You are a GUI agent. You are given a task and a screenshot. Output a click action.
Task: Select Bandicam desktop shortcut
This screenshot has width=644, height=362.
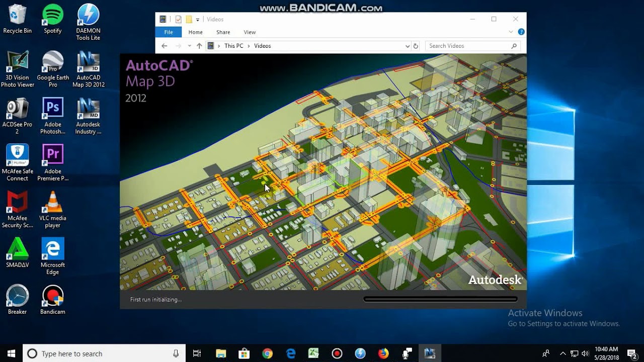[x=53, y=300]
